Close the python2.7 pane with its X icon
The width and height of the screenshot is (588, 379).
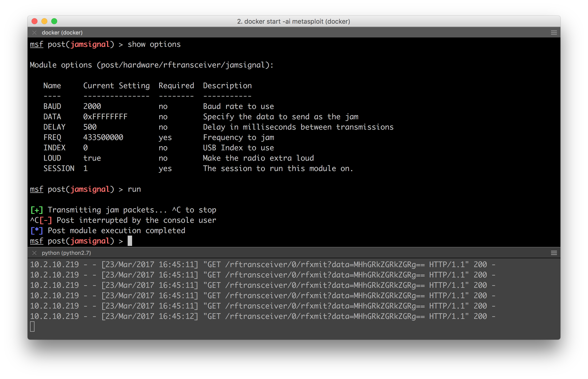35,253
